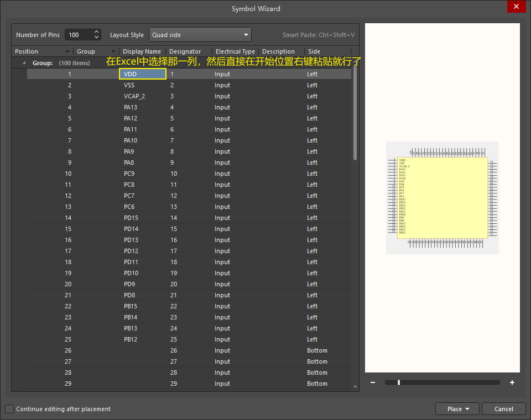Open the Layout Style dropdown
This screenshot has height=420, width=531.
tap(200, 35)
